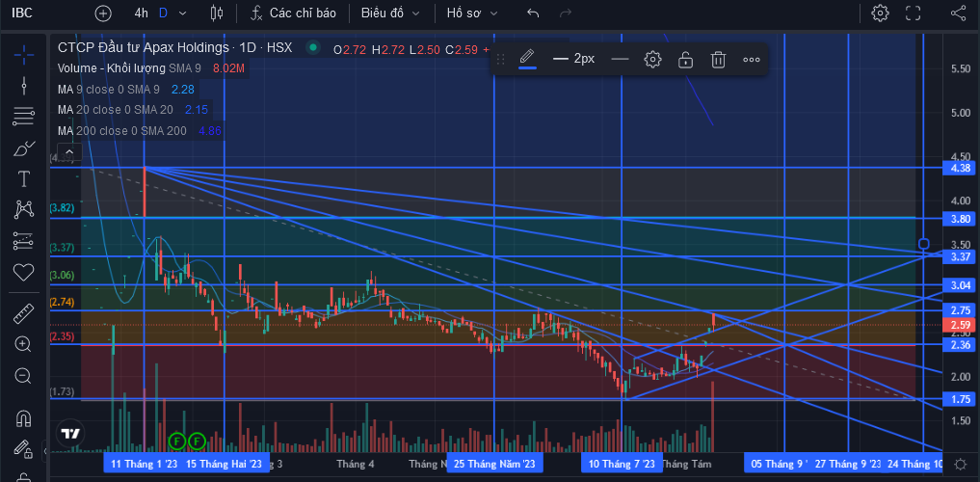Select the ruler measure tool

tap(24, 313)
